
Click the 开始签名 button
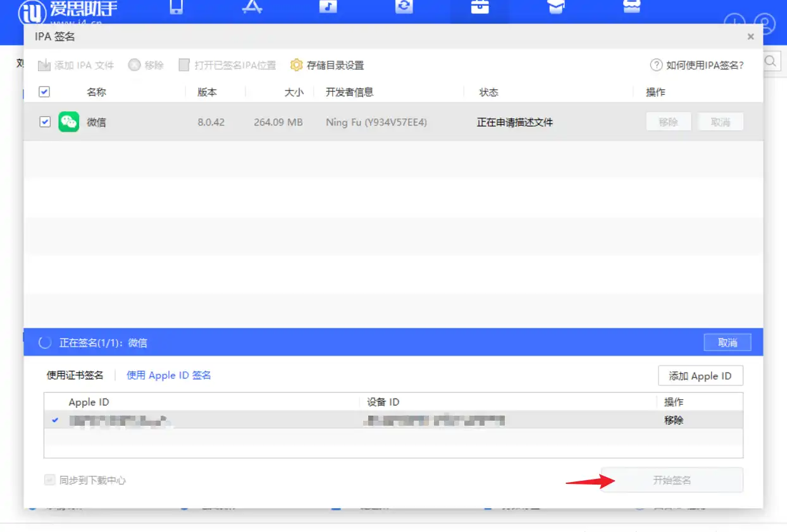coord(672,480)
